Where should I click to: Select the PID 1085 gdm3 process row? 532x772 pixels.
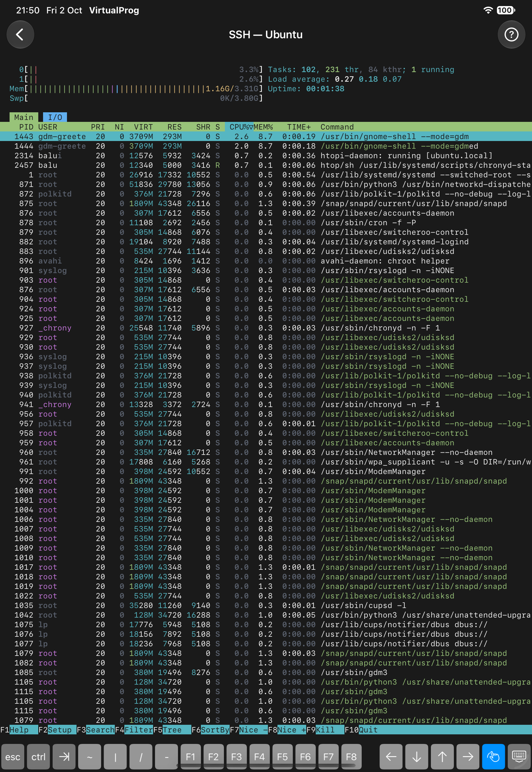[266, 672]
